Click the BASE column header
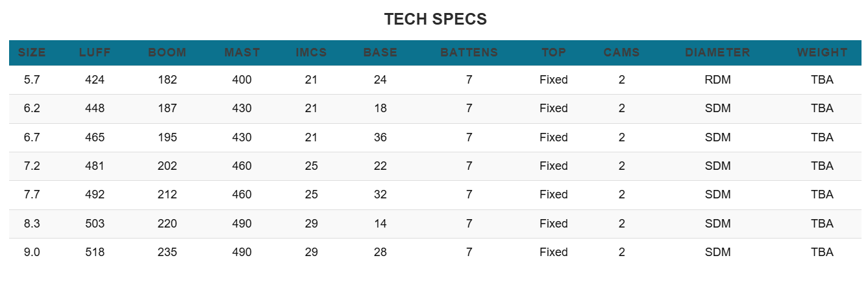Viewport: 868px width, 282px height. [x=380, y=53]
